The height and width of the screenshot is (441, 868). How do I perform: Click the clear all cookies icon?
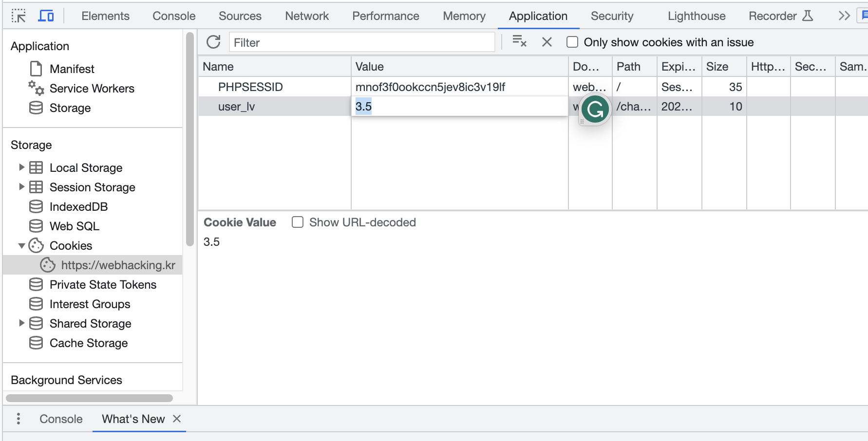519,42
